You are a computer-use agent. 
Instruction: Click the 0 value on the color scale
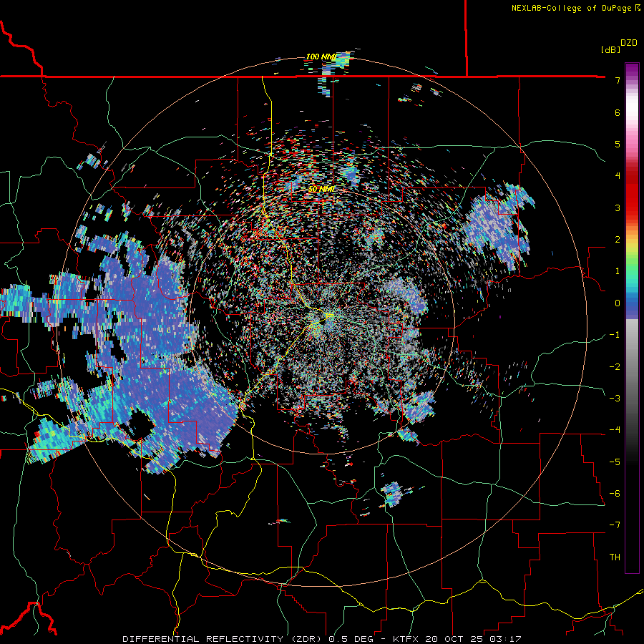[618, 303]
